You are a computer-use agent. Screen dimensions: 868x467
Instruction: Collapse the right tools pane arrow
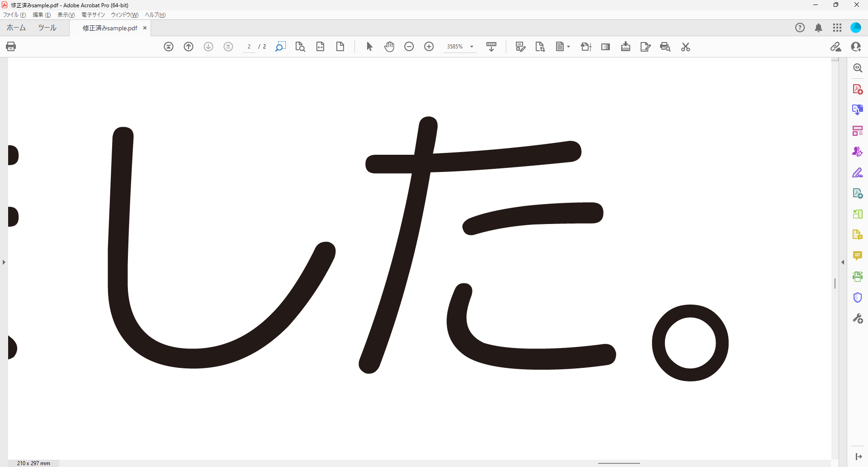point(843,262)
